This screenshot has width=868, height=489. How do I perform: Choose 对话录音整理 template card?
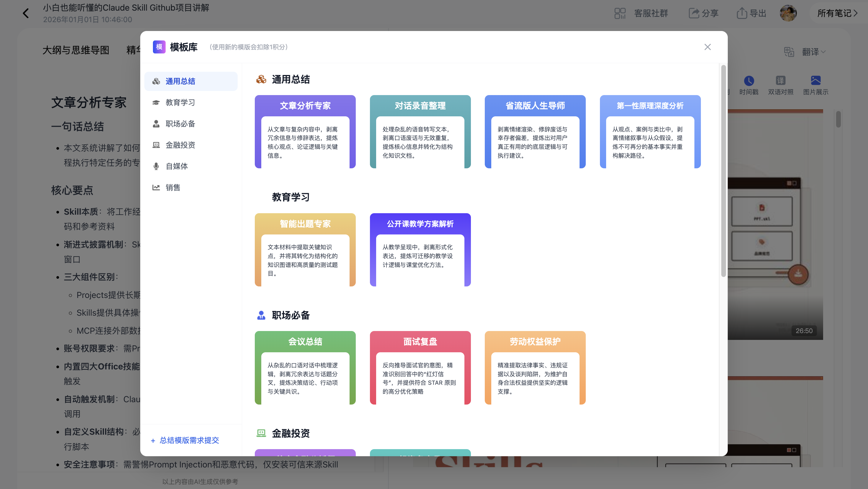tap(420, 131)
